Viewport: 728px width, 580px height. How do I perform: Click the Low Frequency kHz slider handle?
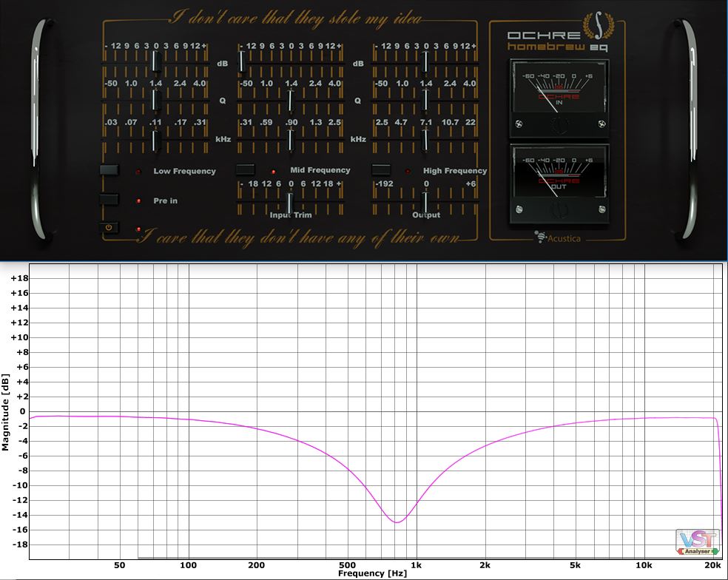click(x=156, y=141)
